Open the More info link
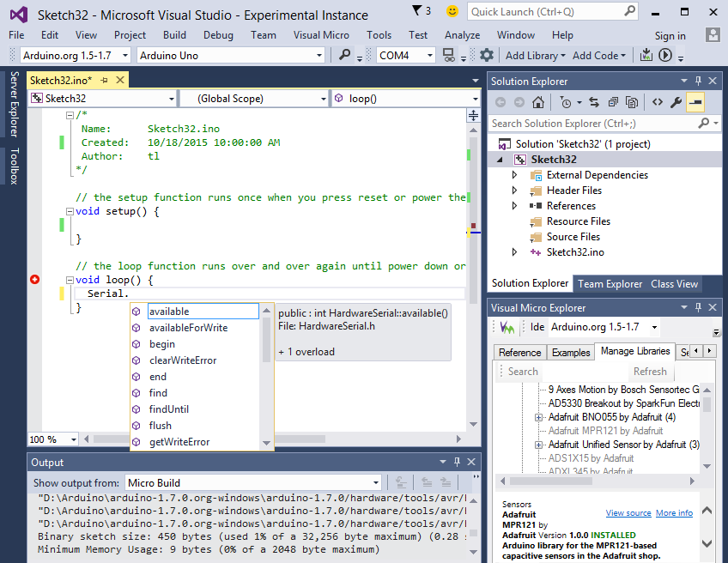 coord(674,513)
